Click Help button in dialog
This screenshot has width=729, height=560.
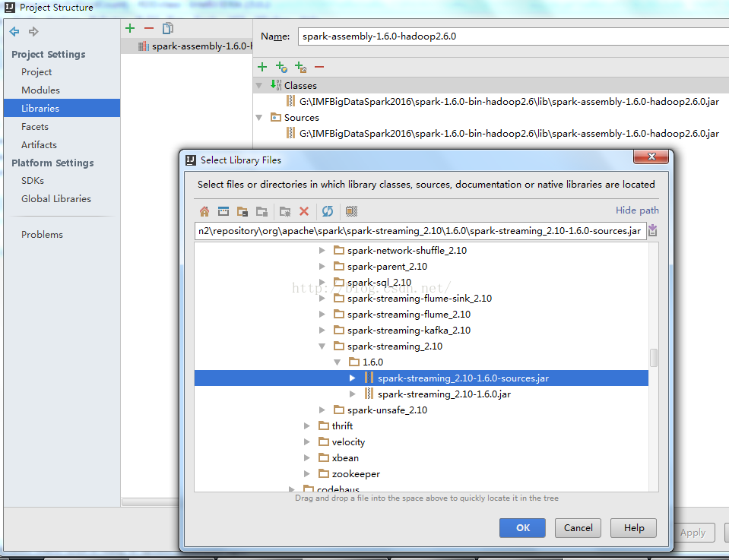(634, 528)
